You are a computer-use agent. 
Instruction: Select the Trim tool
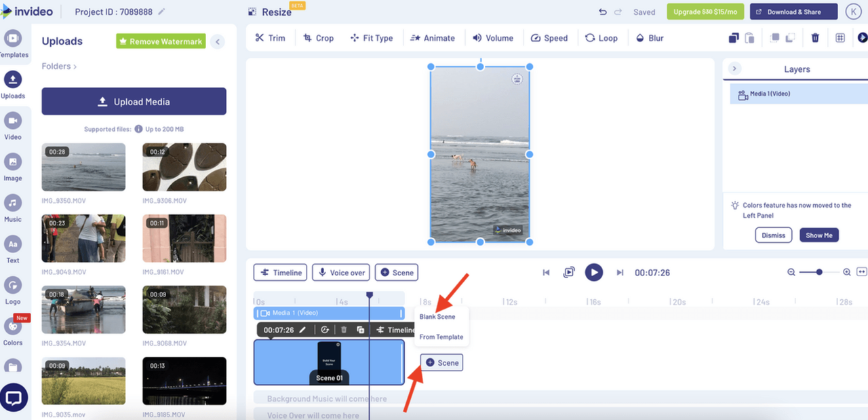pos(270,38)
